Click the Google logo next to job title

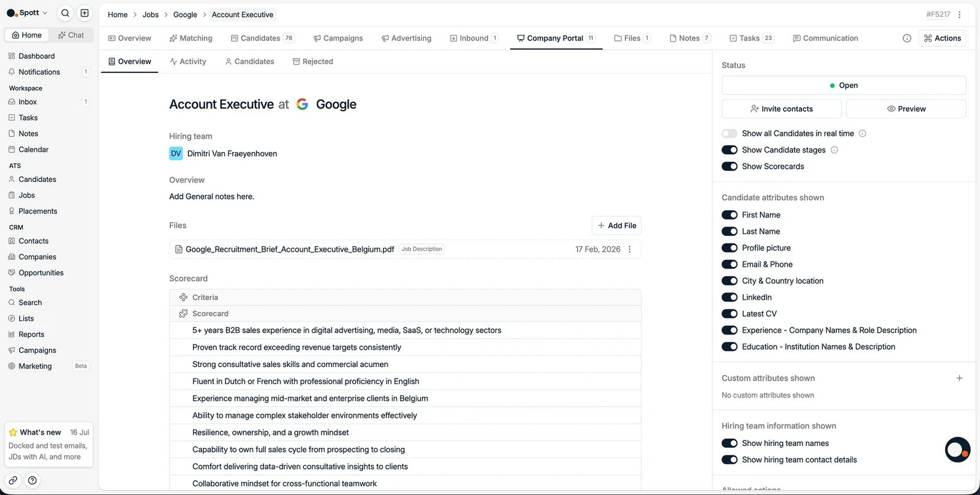coord(302,104)
